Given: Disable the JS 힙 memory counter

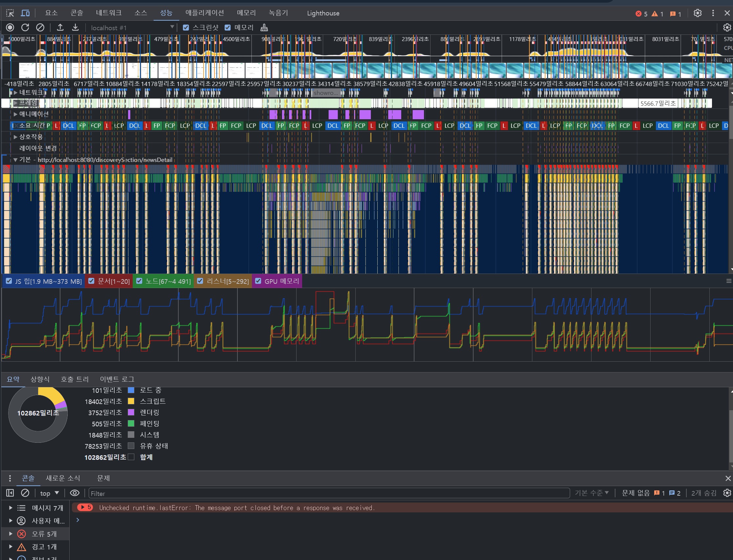Looking at the screenshot, I should 9,281.
